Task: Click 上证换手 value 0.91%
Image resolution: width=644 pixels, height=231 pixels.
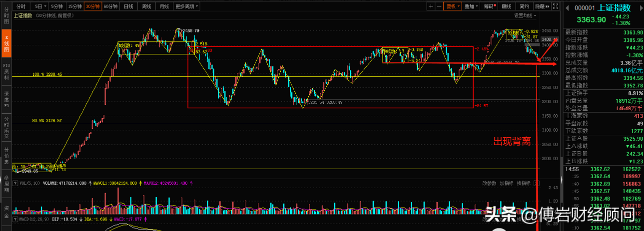Action: point(635,93)
